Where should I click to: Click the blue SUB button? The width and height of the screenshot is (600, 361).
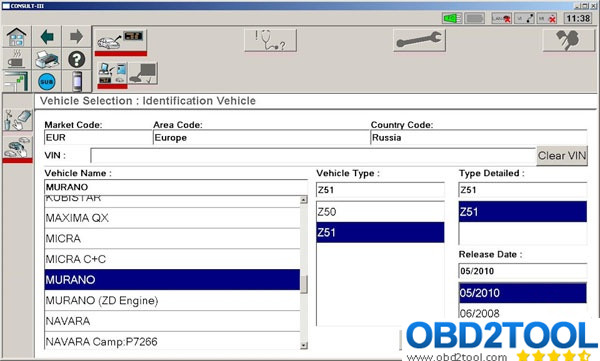[x=47, y=82]
